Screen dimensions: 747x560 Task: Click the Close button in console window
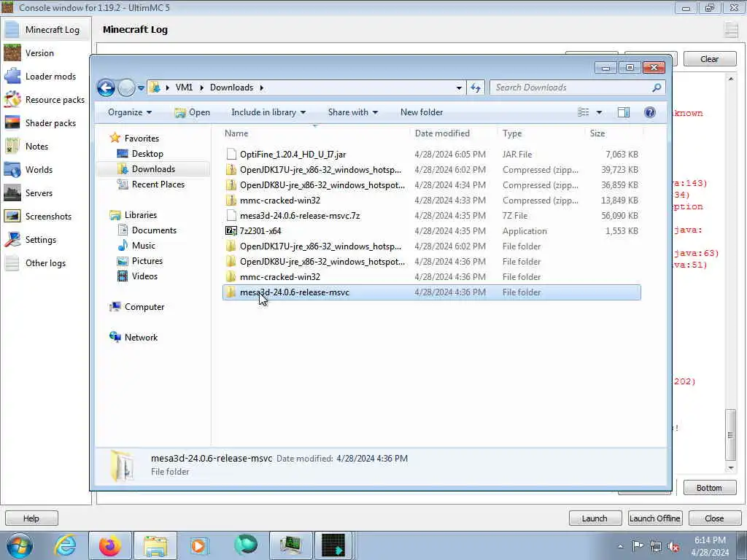click(714, 518)
